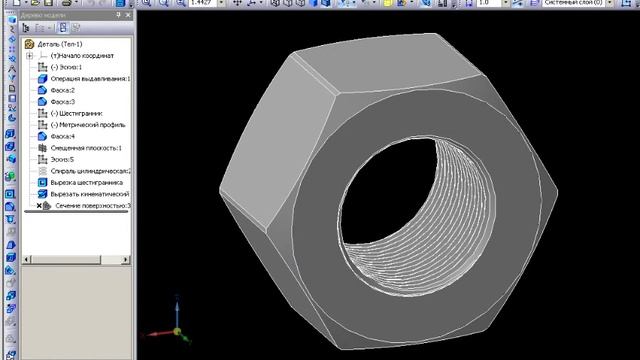This screenshot has width=640, height=360.
Task: Click the crescent-shaped icon in side toolbar
Action: point(11,118)
